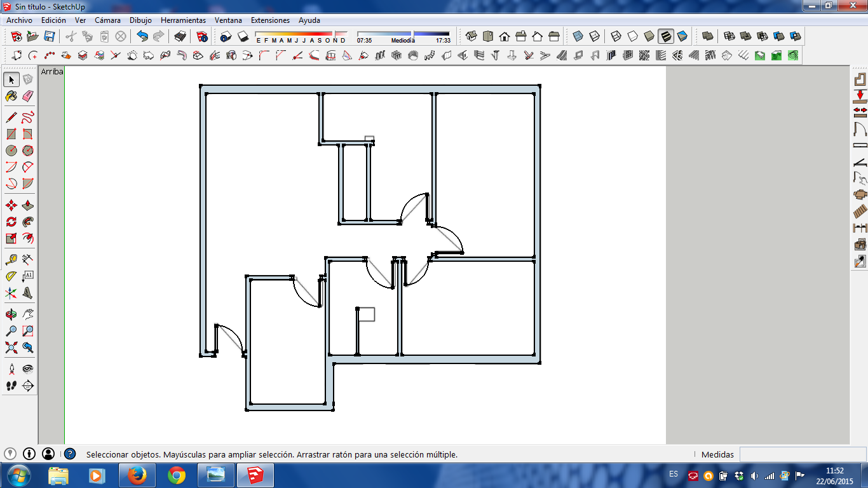Select the 3D Text tool
This screenshot has height=488, width=868.
pos(28,293)
